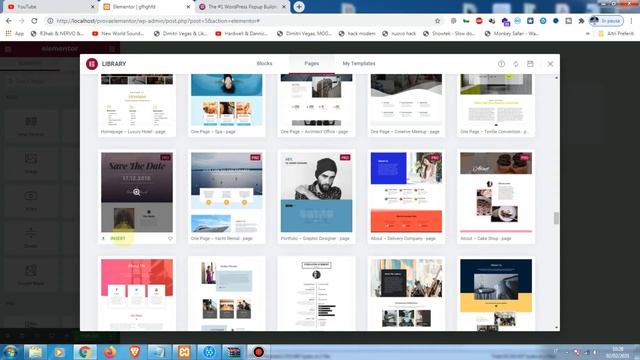Open the New World Sound bookmark
The height and width of the screenshot is (360, 640).
click(x=118, y=33)
